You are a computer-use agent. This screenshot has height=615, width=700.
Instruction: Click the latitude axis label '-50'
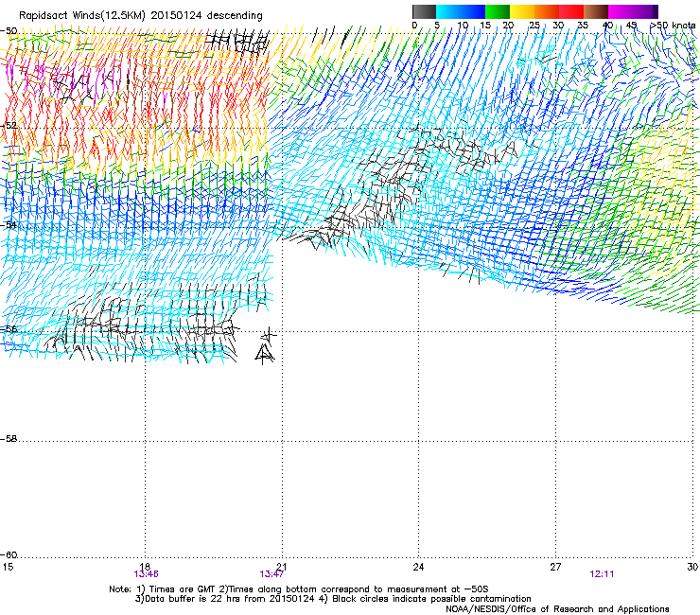(x=9, y=30)
